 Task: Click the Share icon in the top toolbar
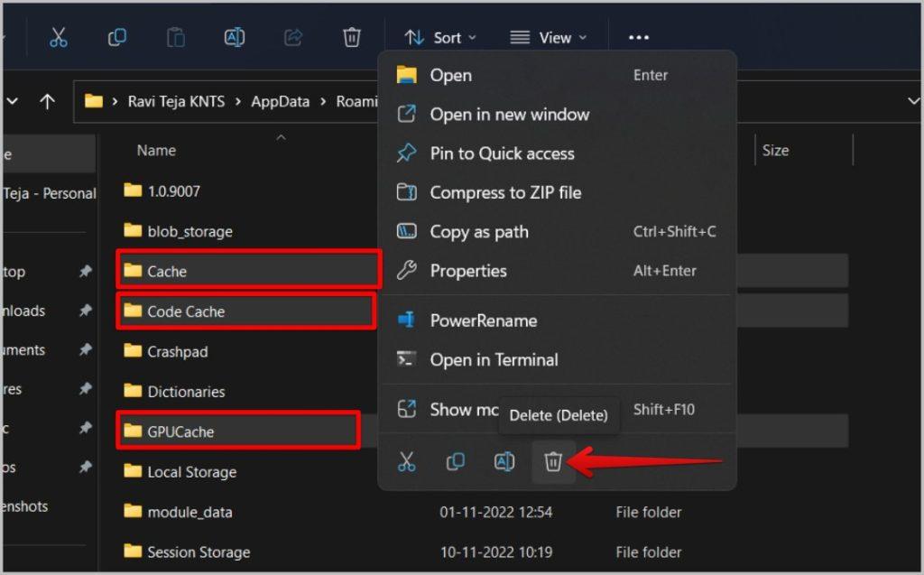(x=293, y=38)
